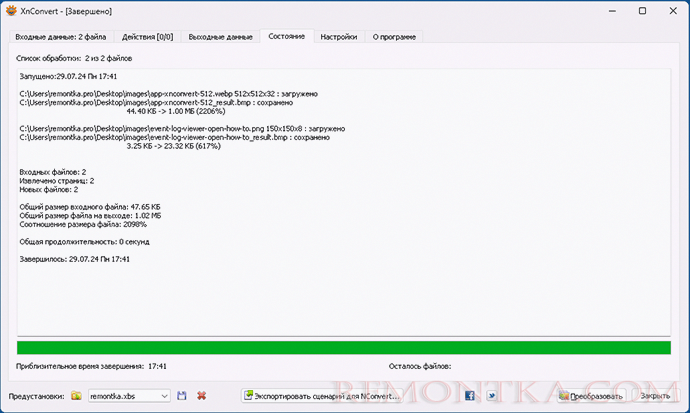Click Приблизительное время завершения: 17:41 label
The image size is (690, 413).
tap(91, 366)
